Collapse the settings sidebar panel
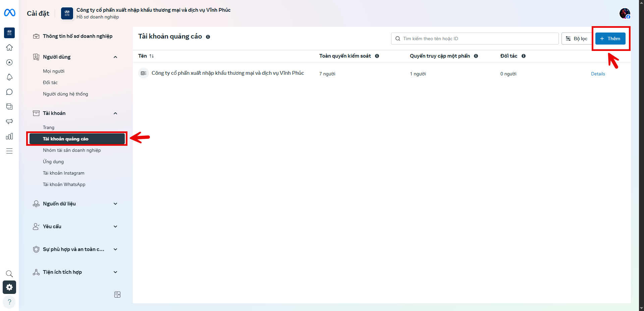 coord(117,295)
